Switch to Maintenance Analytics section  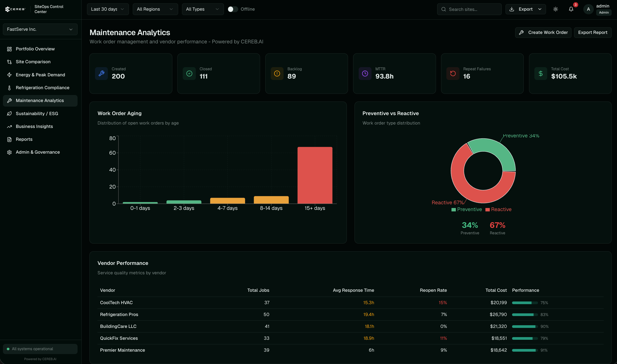pyautogui.click(x=40, y=101)
